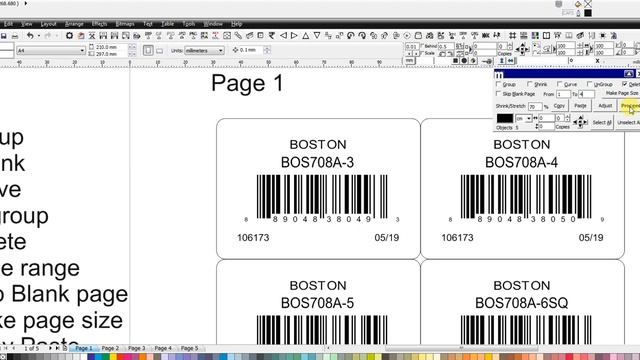Click the open book toolbar icon
This screenshot has height=360, width=640.
pos(546,36)
